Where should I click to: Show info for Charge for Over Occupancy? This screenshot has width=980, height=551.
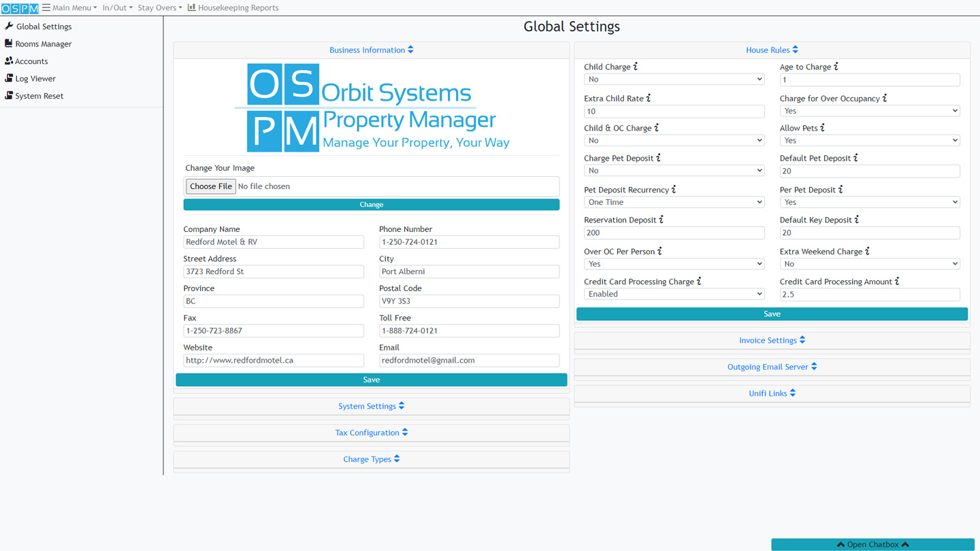pyautogui.click(x=885, y=98)
